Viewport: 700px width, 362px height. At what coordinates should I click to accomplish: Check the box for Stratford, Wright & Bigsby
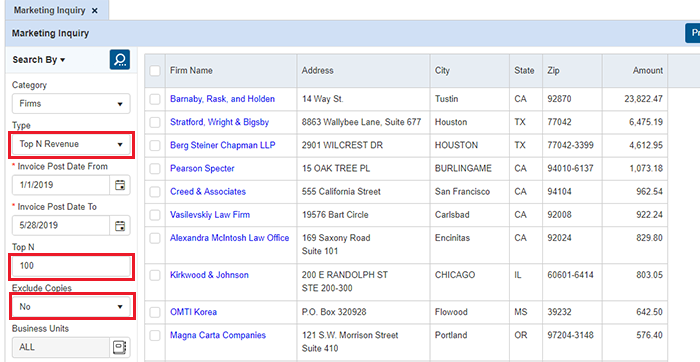click(155, 122)
